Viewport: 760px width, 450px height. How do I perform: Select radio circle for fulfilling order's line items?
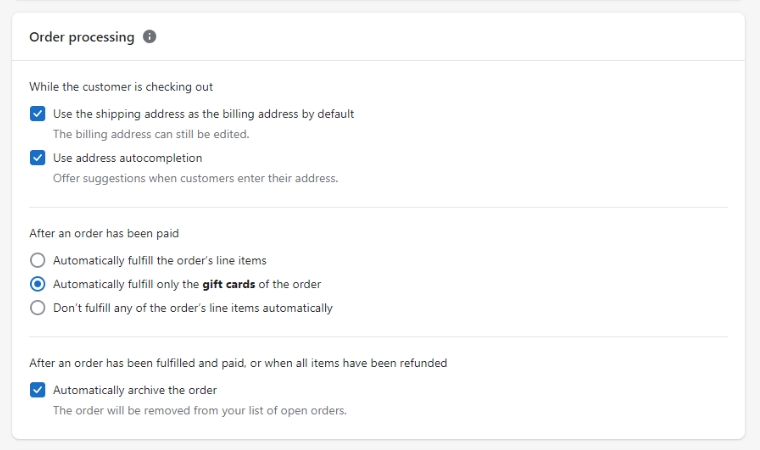38,260
